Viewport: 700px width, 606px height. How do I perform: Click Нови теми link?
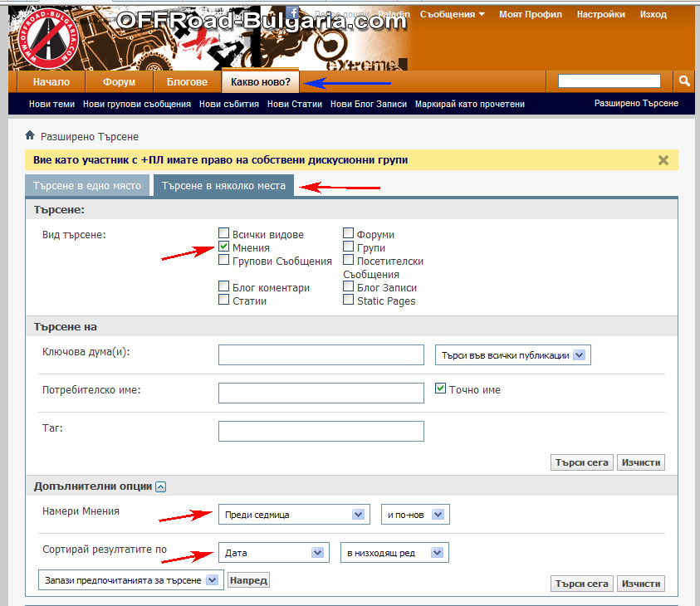(51, 104)
